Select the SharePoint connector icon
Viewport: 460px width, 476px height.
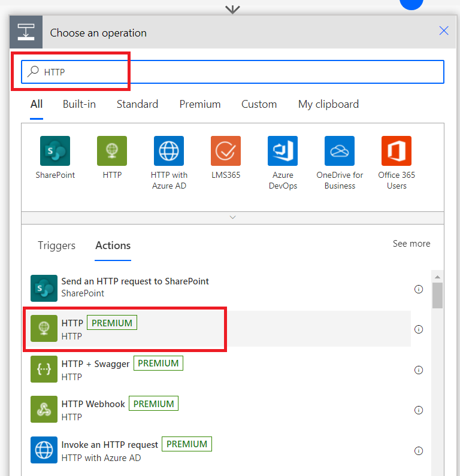pyautogui.click(x=55, y=151)
